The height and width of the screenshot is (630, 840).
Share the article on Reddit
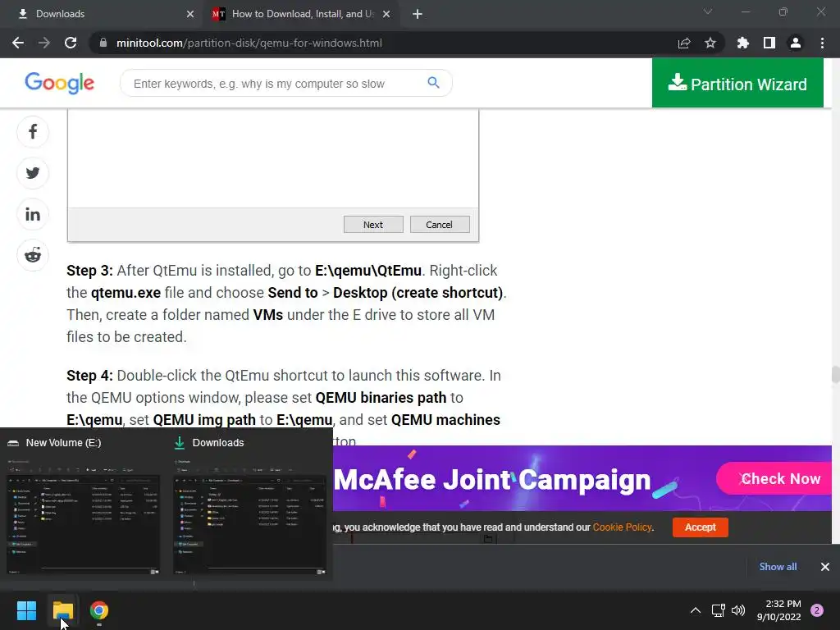click(x=33, y=255)
